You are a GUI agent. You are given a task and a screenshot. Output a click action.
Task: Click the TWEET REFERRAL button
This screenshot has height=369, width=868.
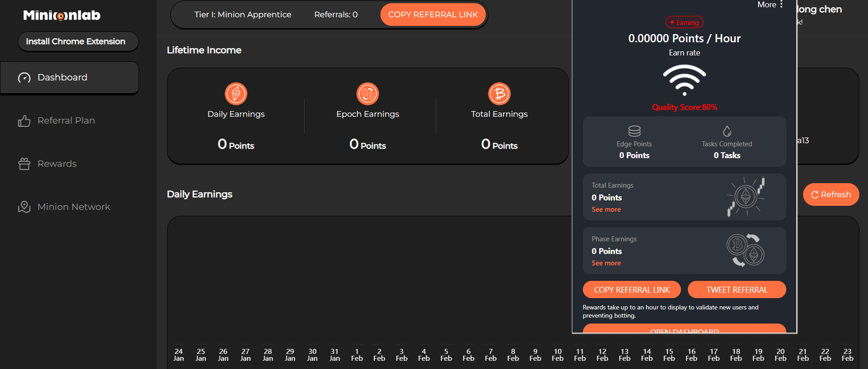(x=737, y=289)
